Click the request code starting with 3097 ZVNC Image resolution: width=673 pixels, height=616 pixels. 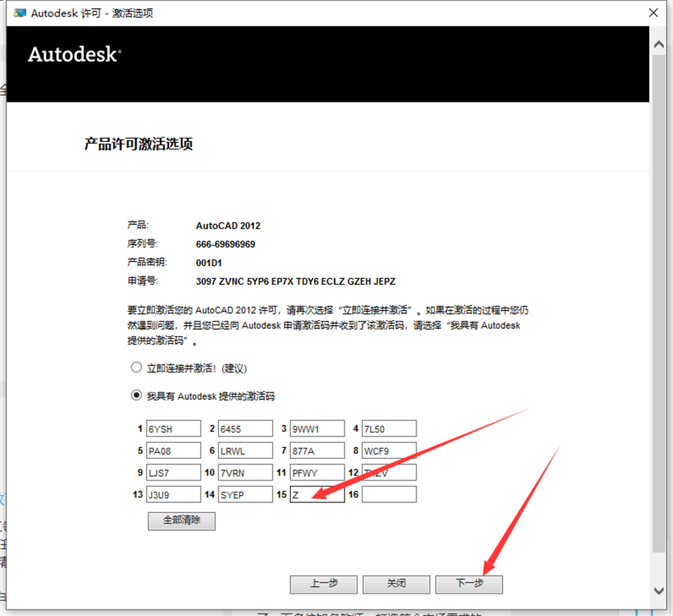coord(295,281)
